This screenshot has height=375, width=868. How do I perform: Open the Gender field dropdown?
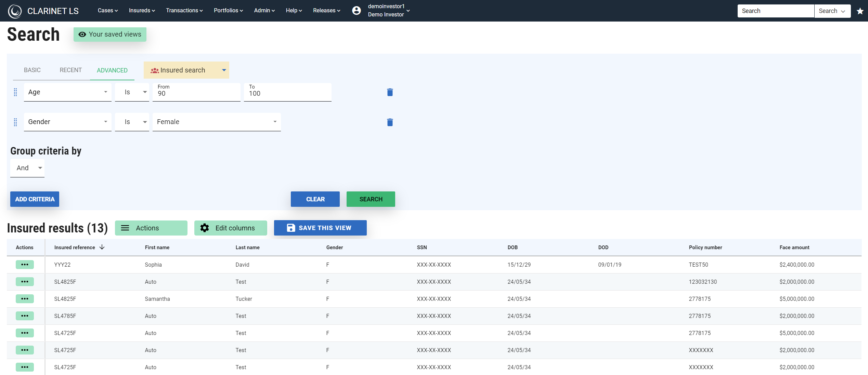coord(68,122)
